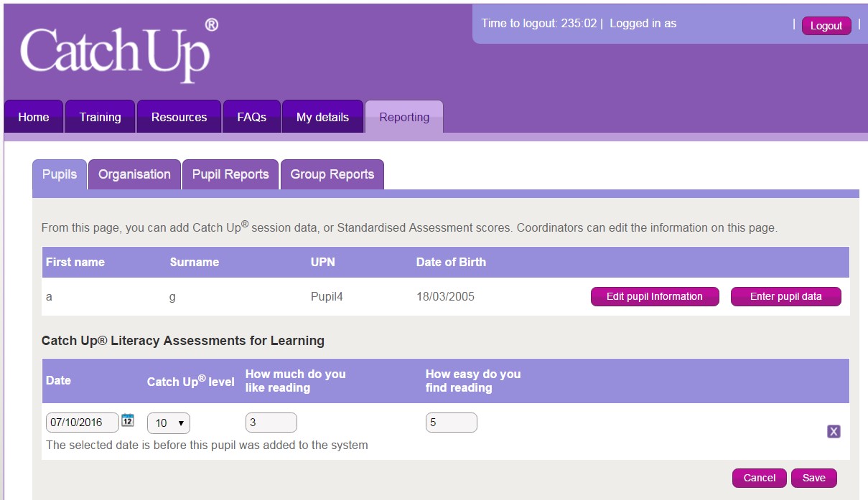Switch to Pupil Reports sub-tab

point(230,174)
